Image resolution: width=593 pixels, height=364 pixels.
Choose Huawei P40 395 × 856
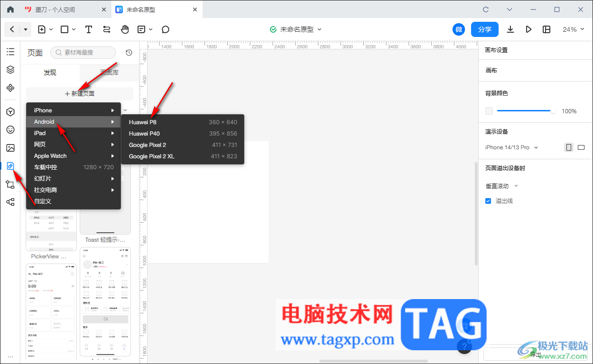pyautogui.click(x=183, y=134)
